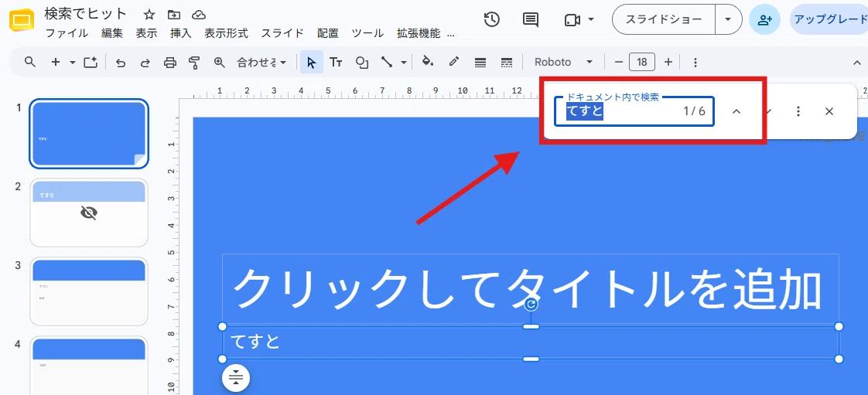Click the Google Slides home logo
The image size is (868, 395).
22,22
